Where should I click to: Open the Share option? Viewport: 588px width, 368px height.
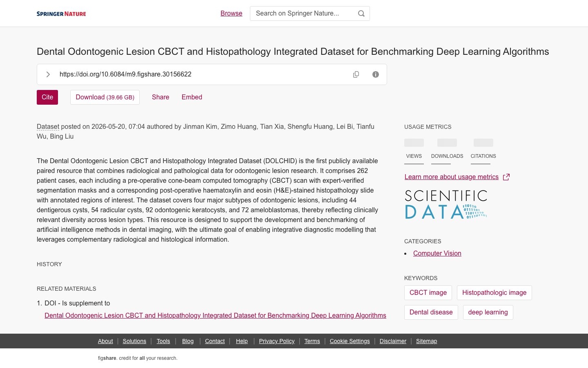point(160,97)
